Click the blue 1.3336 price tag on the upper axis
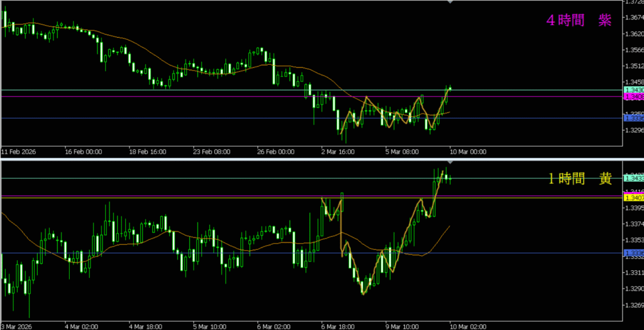The image size is (644, 330). [x=633, y=118]
